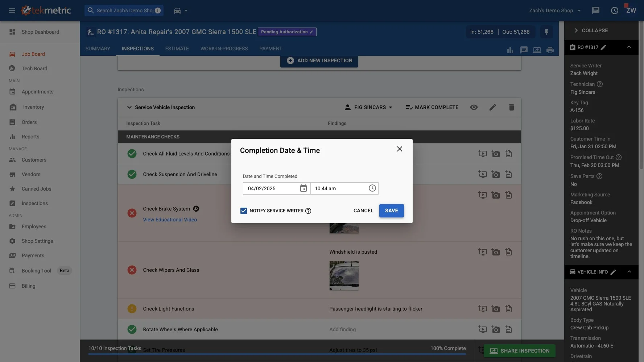
Task: Open View Educational Video link
Action: click(x=170, y=220)
